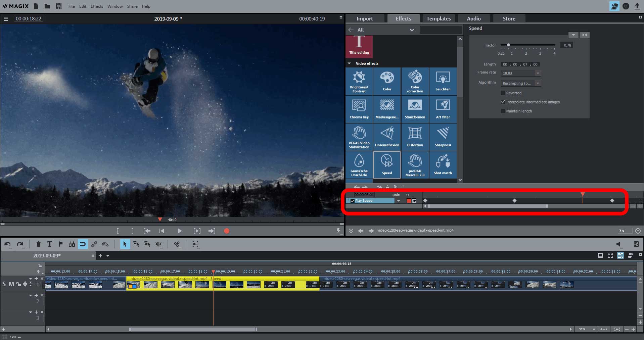Viewport: 644px width, 340px height.
Task: Expand track 2 options arrow
Action: click(x=31, y=295)
